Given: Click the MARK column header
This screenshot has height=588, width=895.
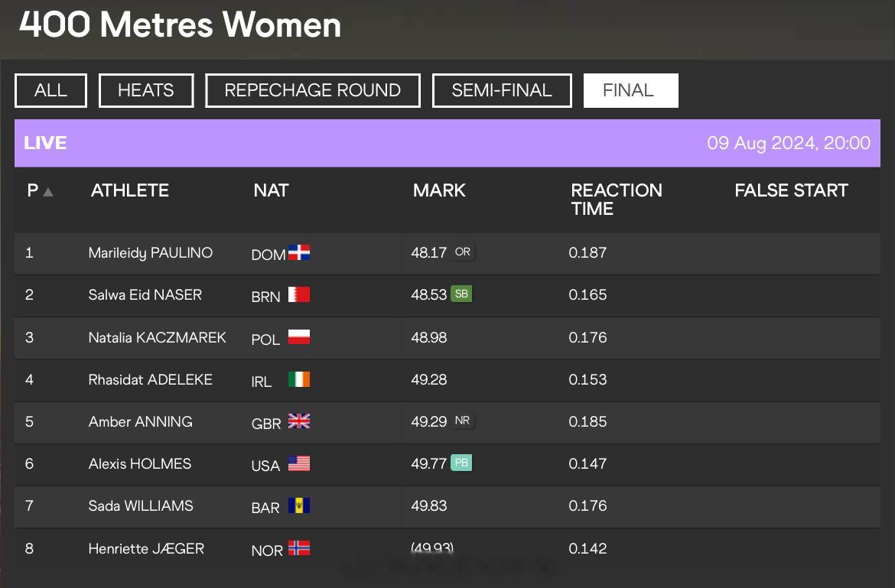Looking at the screenshot, I should click(439, 190).
